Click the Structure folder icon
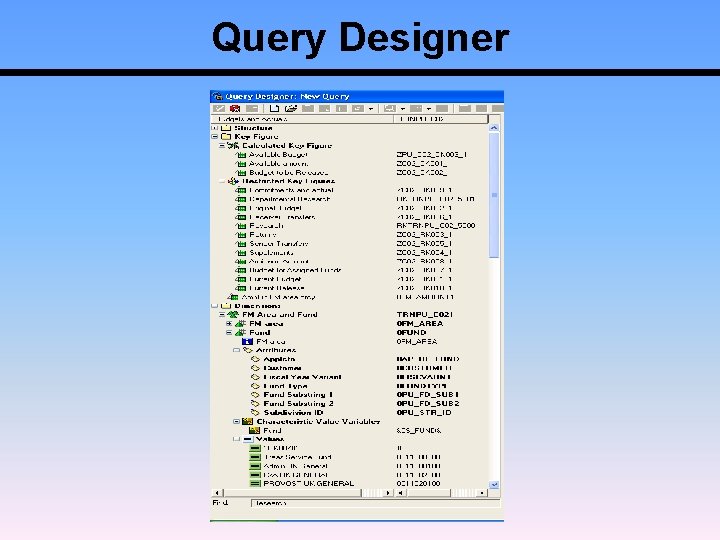 point(226,128)
